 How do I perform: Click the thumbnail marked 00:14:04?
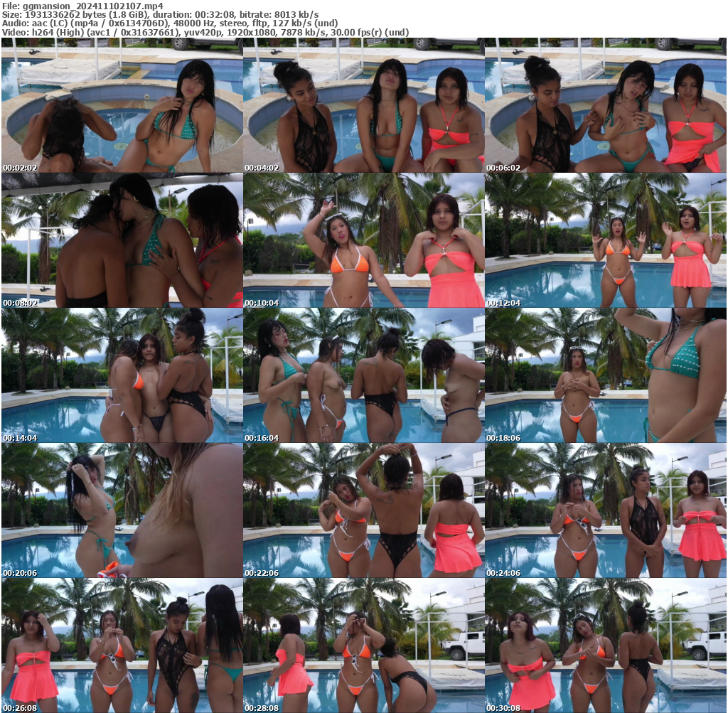click(122, 375)
